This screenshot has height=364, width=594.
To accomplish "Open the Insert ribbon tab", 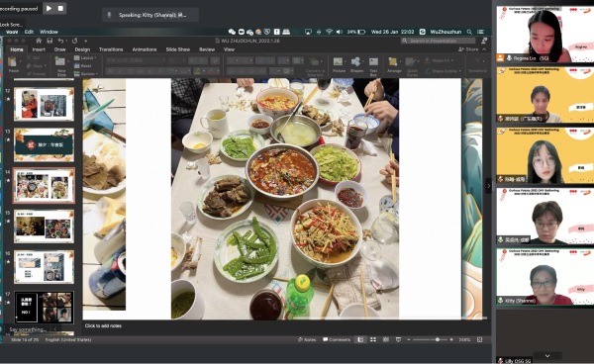I will tap(39, 49).
